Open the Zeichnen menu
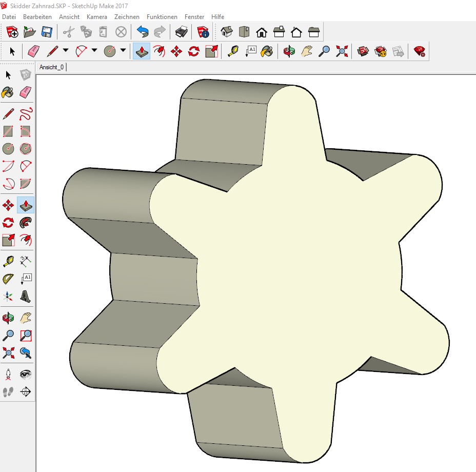 (127, 17)
